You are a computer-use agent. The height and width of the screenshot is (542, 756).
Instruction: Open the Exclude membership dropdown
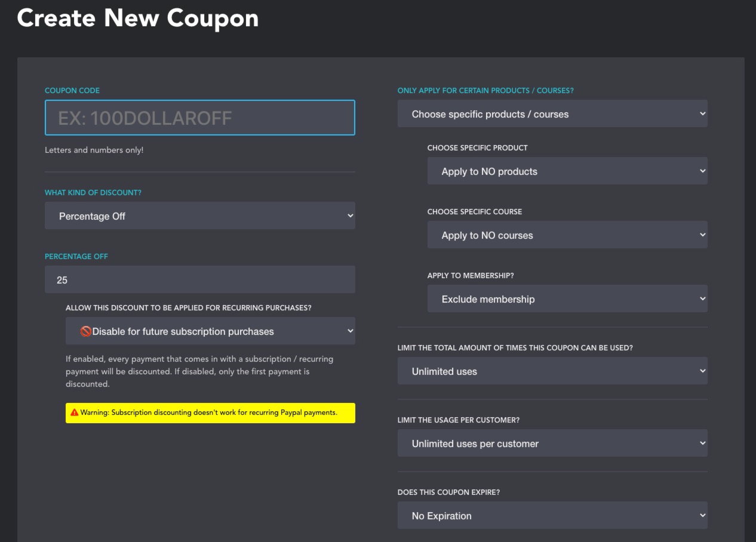tap(567, 299)
